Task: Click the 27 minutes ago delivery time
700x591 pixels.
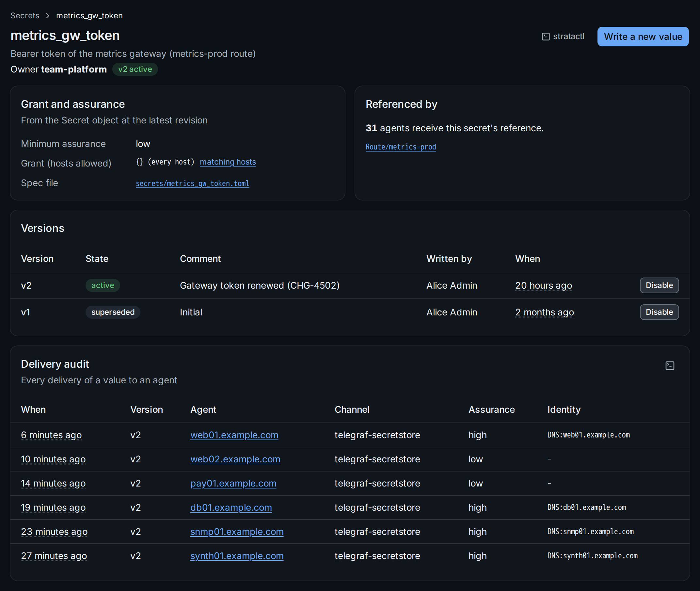Action: [54, 555]
